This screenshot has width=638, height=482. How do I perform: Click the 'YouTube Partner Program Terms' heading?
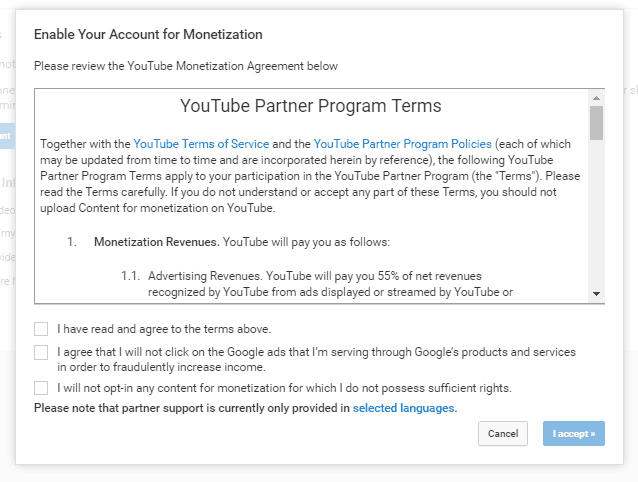point(311,106)
